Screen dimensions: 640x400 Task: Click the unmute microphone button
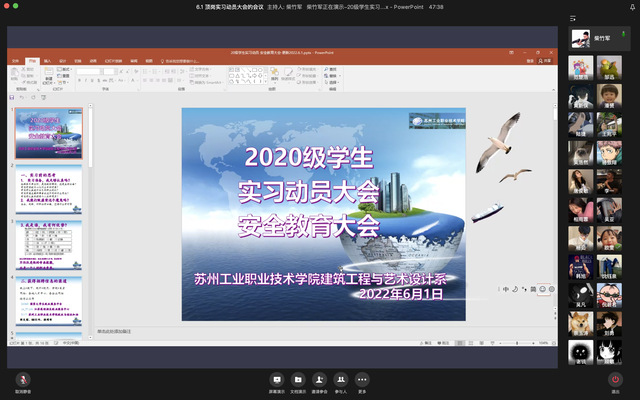pyautogui.click(x=22, y=380)
